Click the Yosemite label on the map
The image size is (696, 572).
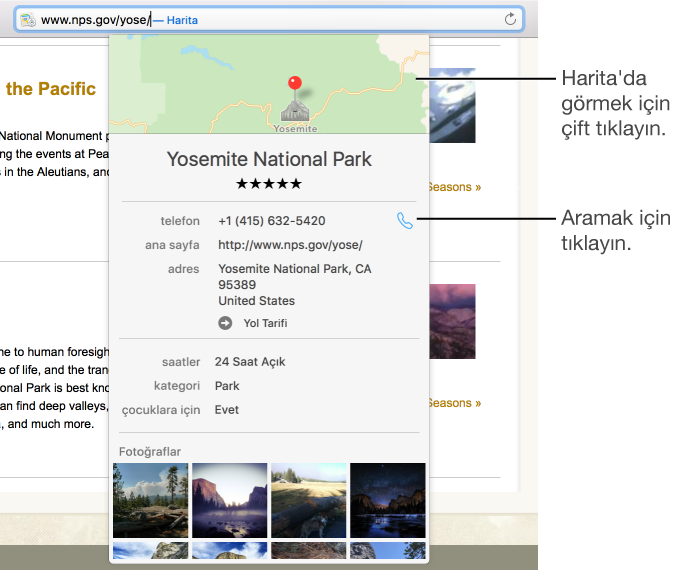point(295,129)
